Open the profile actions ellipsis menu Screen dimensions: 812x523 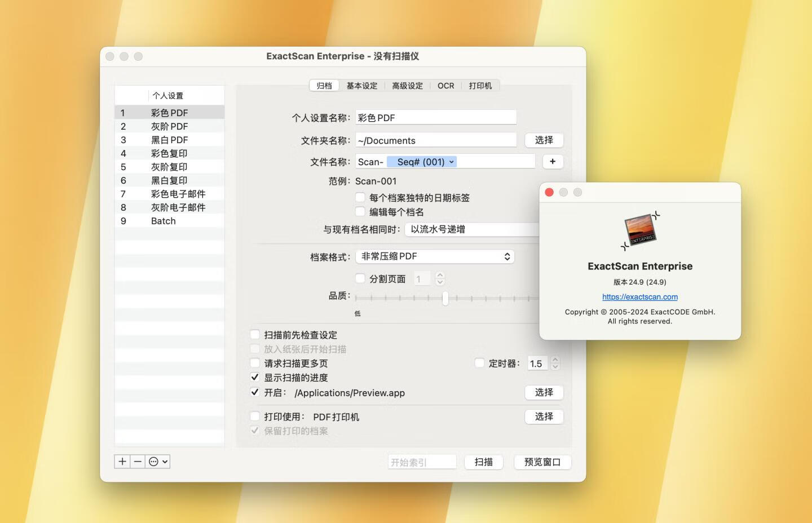[x=158, y=462]
